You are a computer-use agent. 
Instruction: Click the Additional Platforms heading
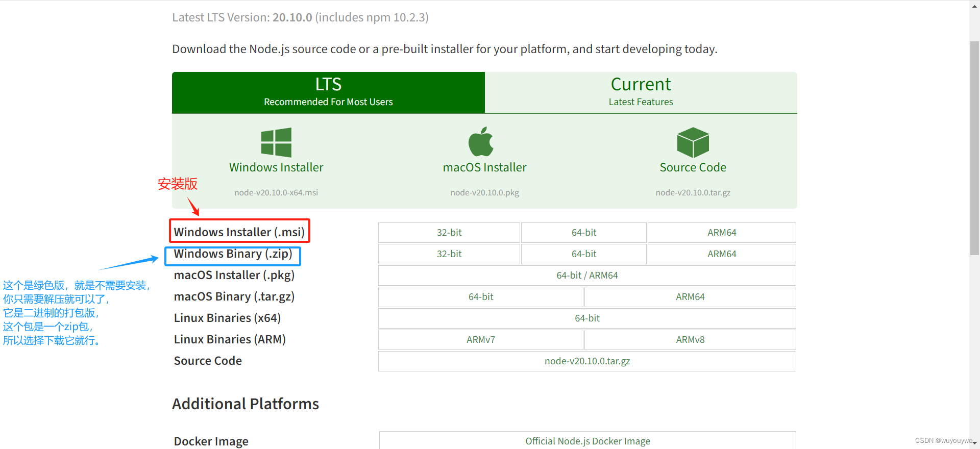pyautogui.click(x=246, y=404)
